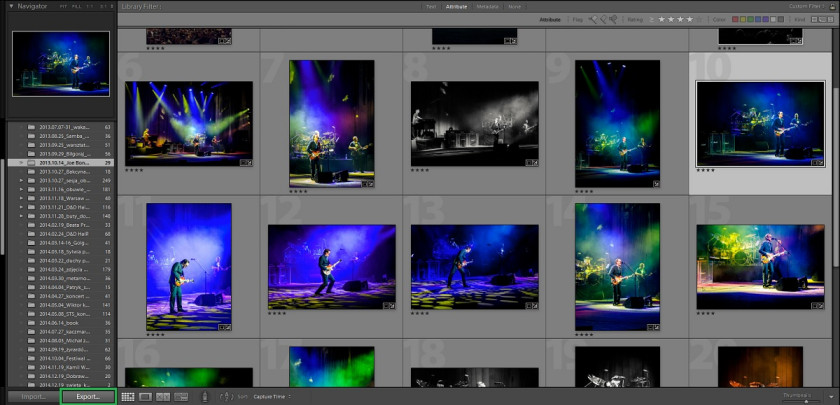Expand the 2013.11.18_Warsaw folder
This screenshot has height=405, width=840.
(x=21, y=198)
